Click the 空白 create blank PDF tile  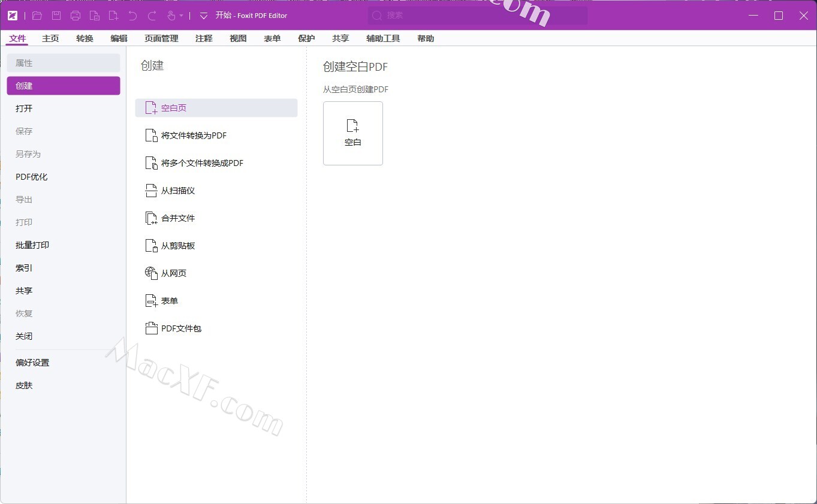pyautogui.click(x=353, y=133)
